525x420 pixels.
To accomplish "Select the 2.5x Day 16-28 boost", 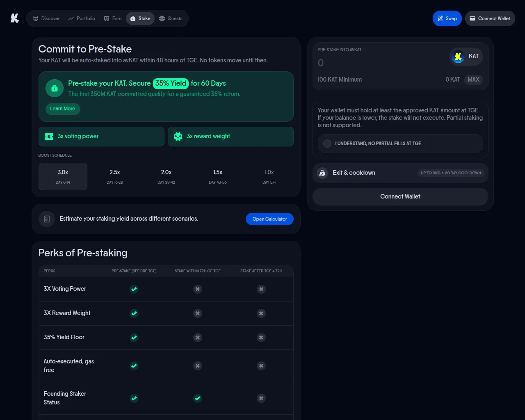I will (115, 176).
